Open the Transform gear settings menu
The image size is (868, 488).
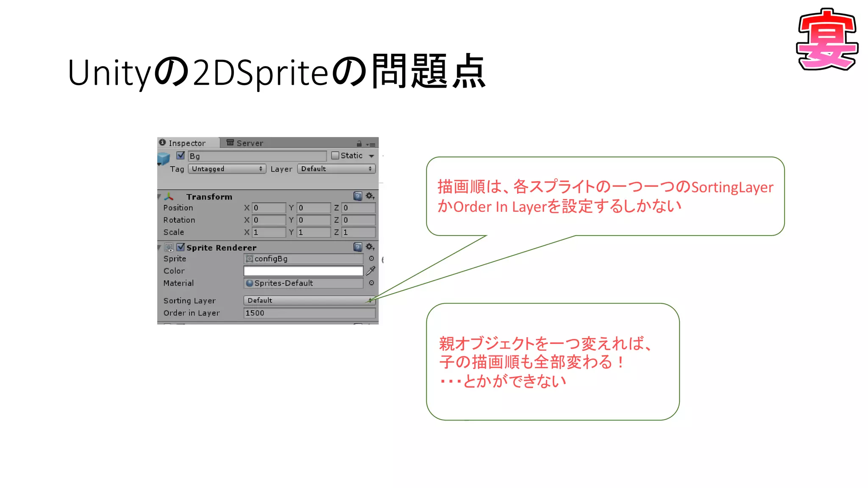[x=370, y=196]
